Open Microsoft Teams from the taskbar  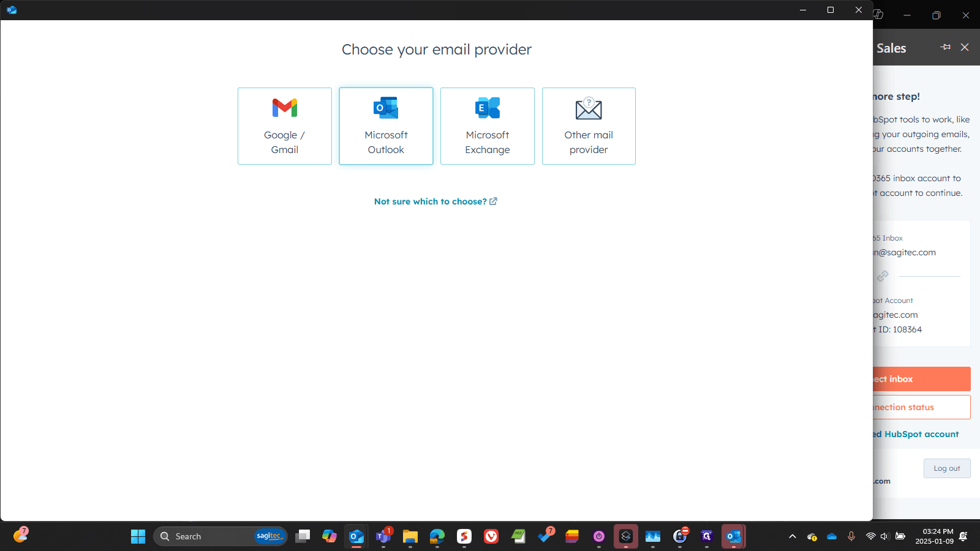pos(383,536)
